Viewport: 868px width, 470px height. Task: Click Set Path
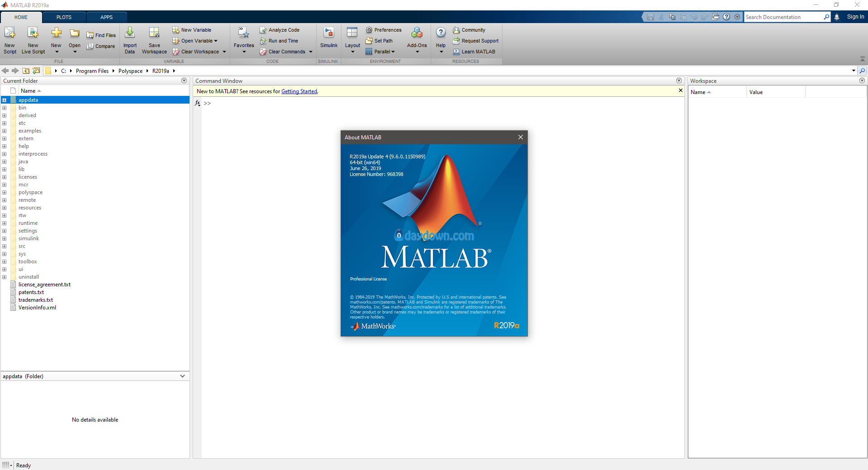pos(379,41)
